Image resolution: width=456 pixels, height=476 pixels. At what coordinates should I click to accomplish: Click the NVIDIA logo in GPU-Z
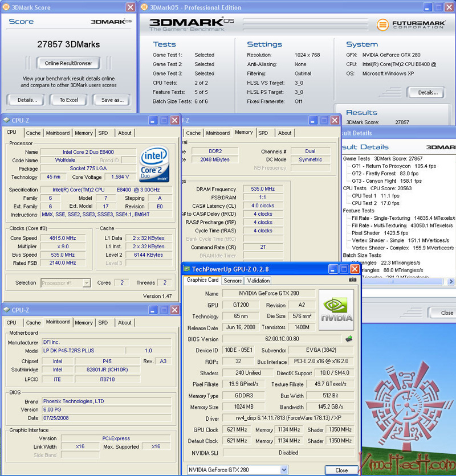pyautogui.click(x=336, y=310)
